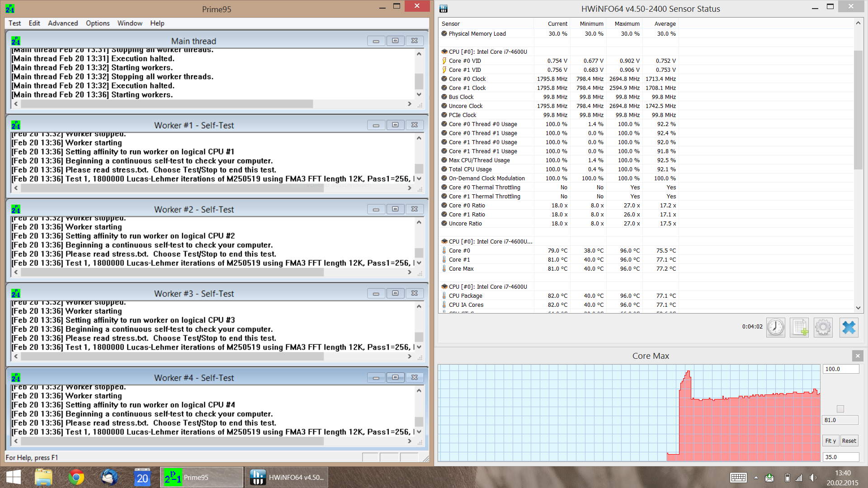Click scroll-down arrow of HWiNFO sensor list
The image size is (868, 488).
click(858, 308)
